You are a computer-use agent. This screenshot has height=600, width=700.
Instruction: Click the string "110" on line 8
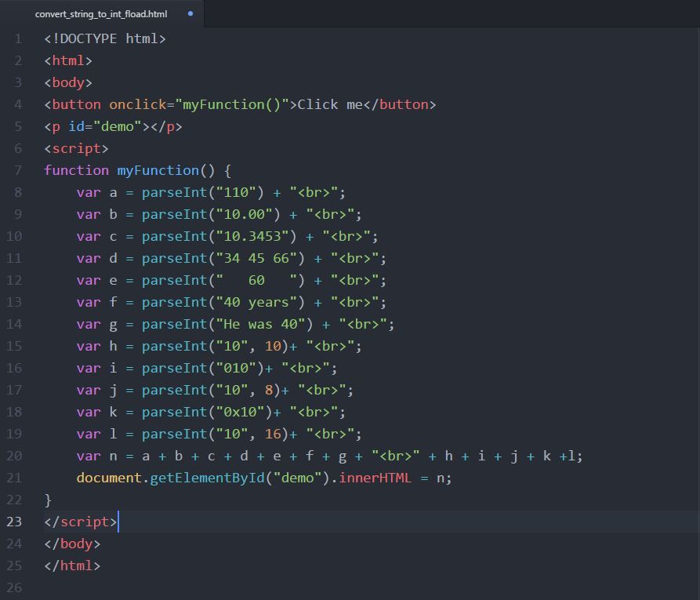pyautogui.click(x=236, y=192)
